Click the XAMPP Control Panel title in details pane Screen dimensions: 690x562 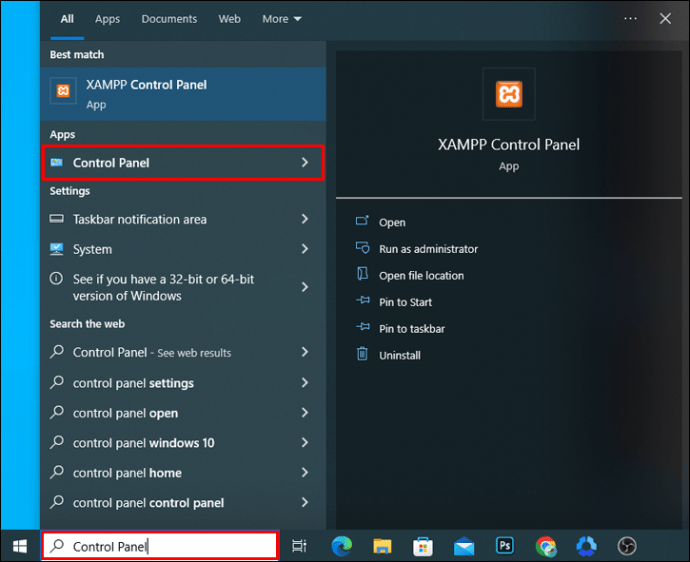(509, 144)
